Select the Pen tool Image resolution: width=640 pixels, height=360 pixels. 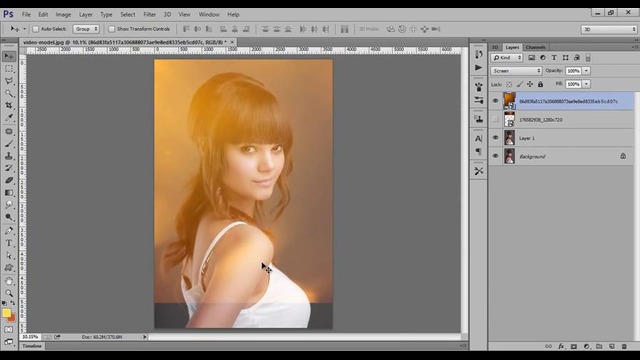pos(9,231)
